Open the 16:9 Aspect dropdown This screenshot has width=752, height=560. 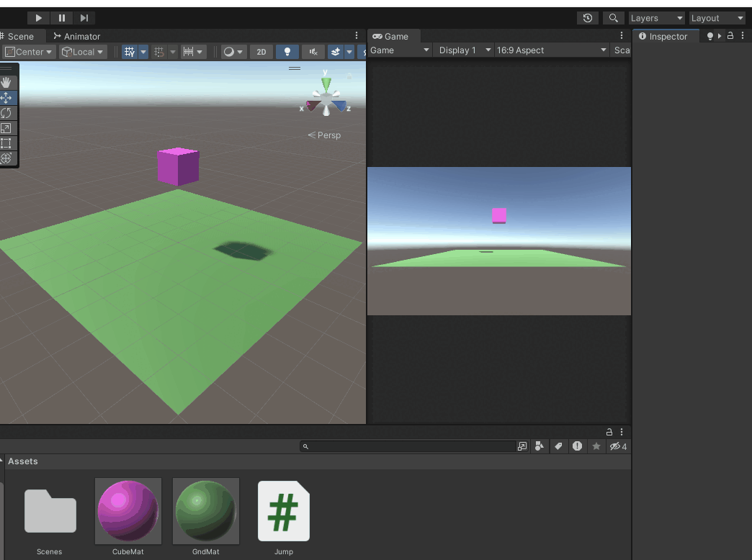pyautogui.click(x=552, y=50)
